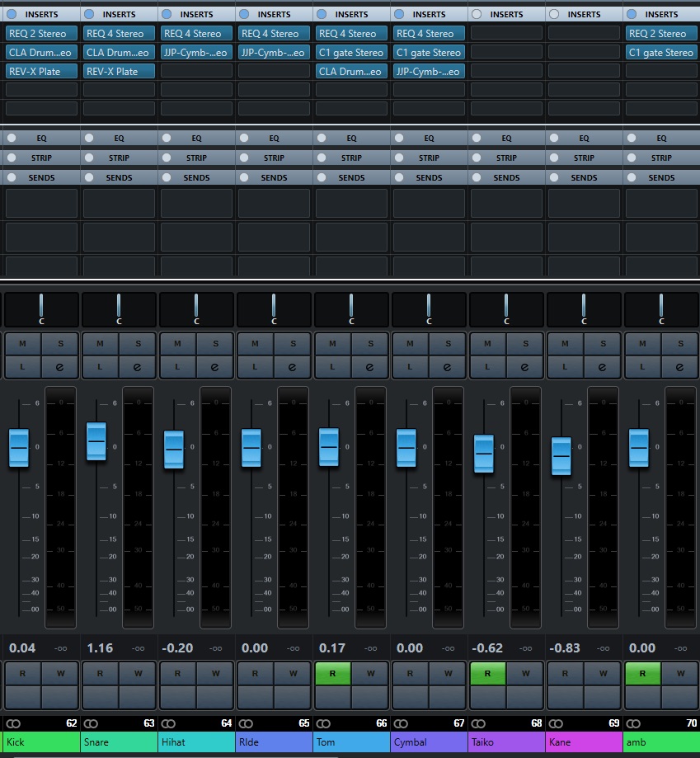The height and width of the screenshot is (758, 700).
Task: Click the Snare volume value 1.16
Action: click(x=100, y=647)
